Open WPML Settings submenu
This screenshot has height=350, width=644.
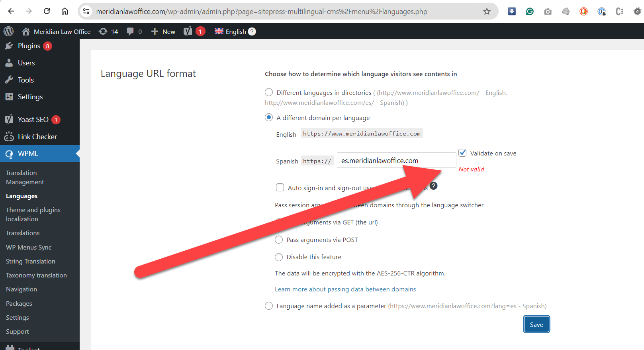[18, 318]
